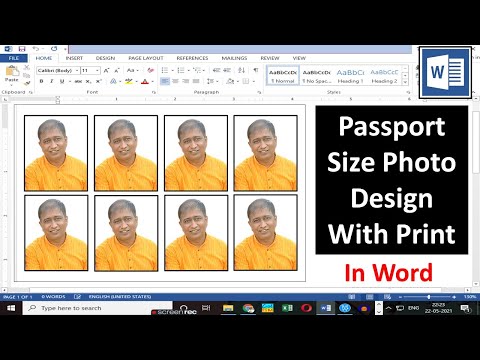Toggle Strikethrough abc button

coord(78,81)
